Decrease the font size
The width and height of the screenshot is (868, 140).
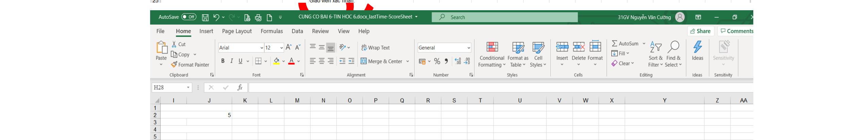[x=298, y=48]
